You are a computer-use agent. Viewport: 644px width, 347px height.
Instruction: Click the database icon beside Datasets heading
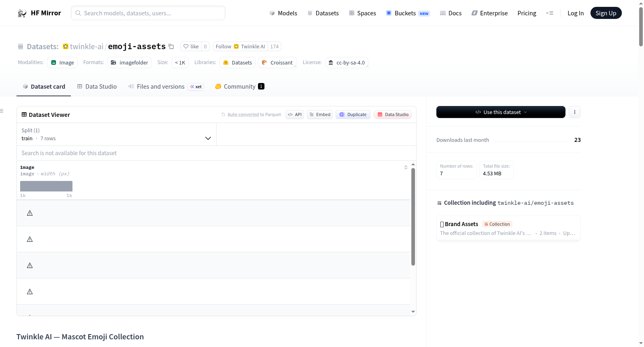click(21, 46)
